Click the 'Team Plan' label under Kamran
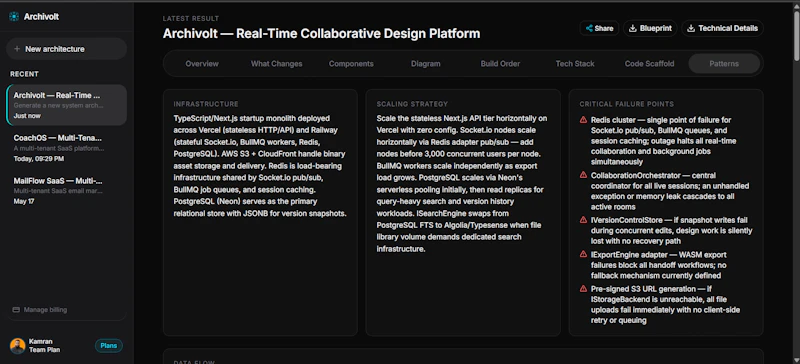The width and height of the screenshot is (800, 364). click(44, 350)
